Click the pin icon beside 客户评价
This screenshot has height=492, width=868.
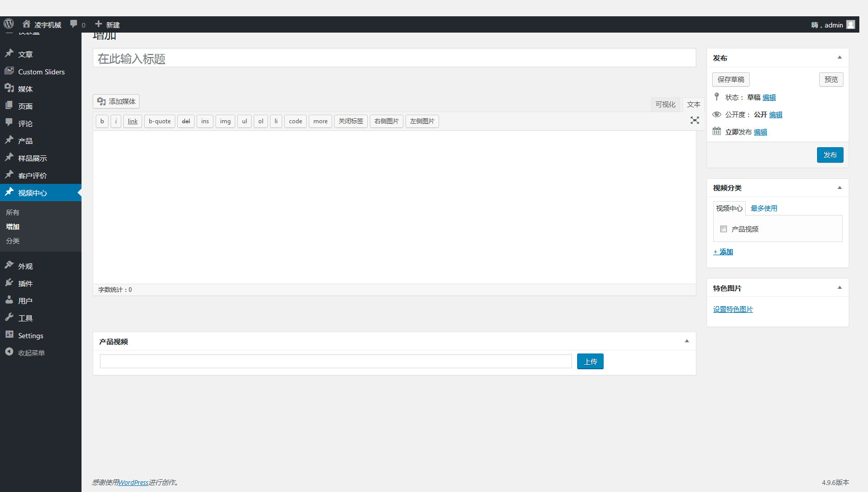[x=9, y=175]
